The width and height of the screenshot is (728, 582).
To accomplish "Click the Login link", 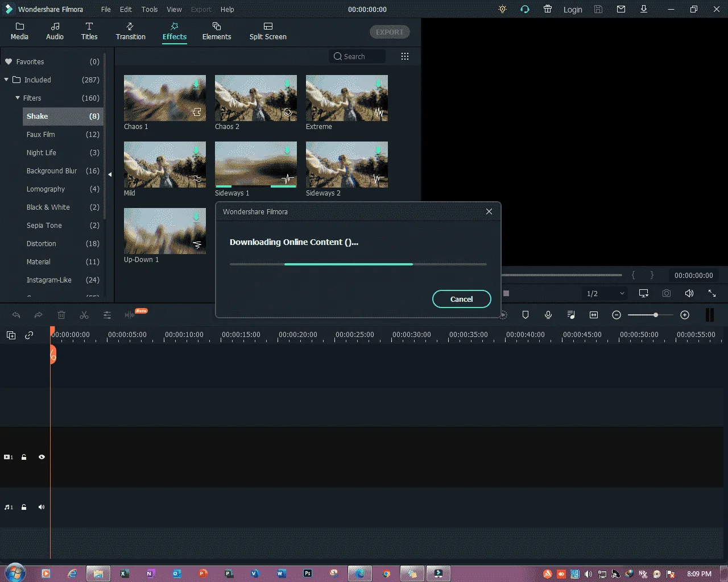I will tap(573, 10).
